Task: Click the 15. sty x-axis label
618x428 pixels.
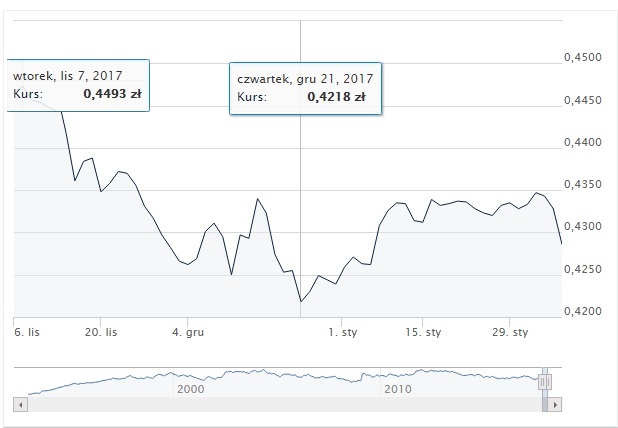Action: [x=423, y=332]
